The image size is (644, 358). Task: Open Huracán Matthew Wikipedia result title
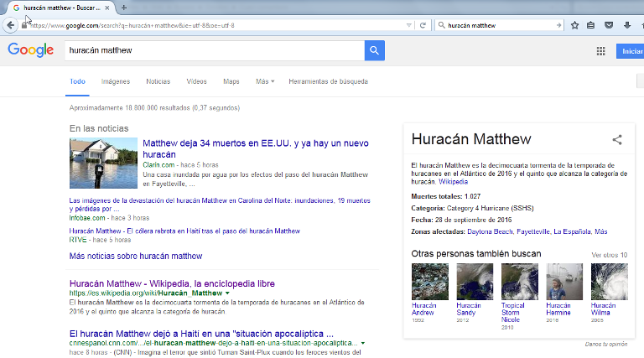[x=172, y=283]
